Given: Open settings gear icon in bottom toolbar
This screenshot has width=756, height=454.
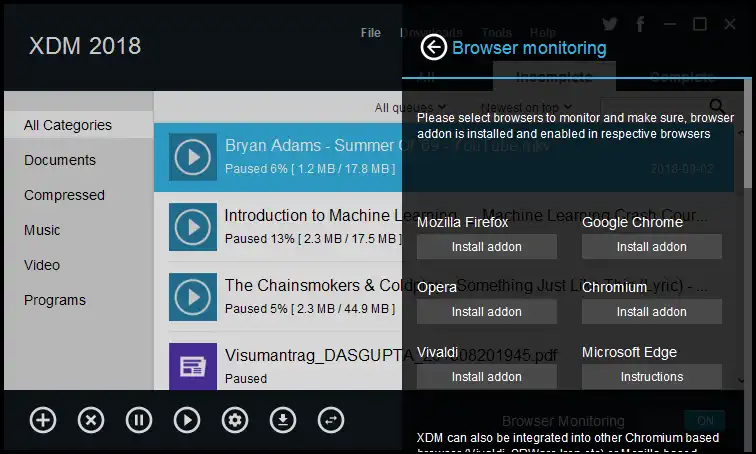Looking at the screenshot, I should point(235,420).
